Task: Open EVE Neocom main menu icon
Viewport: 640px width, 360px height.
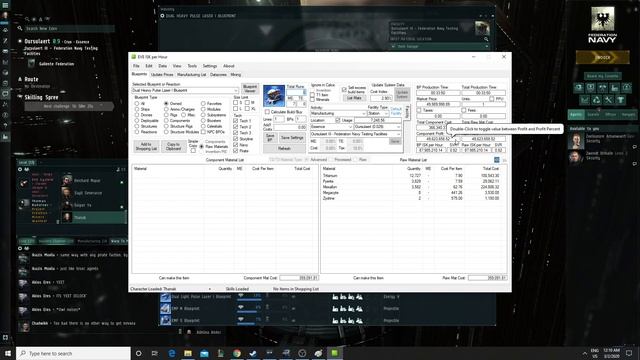Action: pos(5,5)
